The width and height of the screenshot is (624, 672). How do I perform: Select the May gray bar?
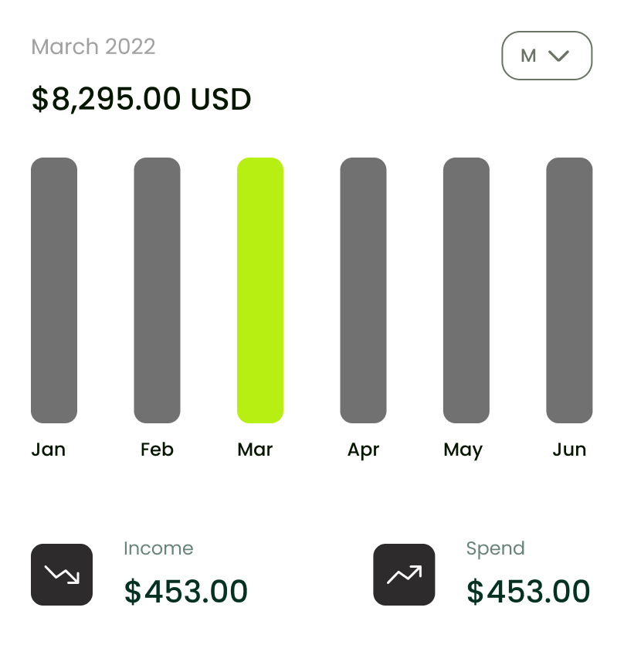click(x=466, y=290)
